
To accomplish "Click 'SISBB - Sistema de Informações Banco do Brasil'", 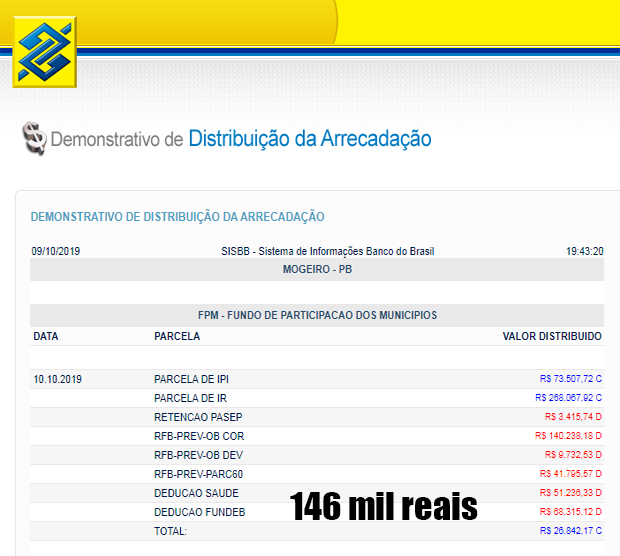I will (x=328, y=251).
